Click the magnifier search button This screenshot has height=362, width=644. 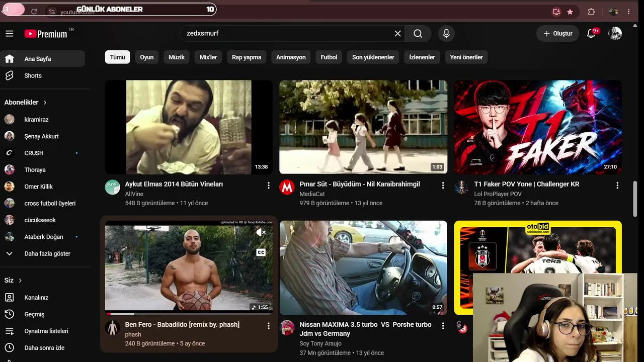click(418, 34)
